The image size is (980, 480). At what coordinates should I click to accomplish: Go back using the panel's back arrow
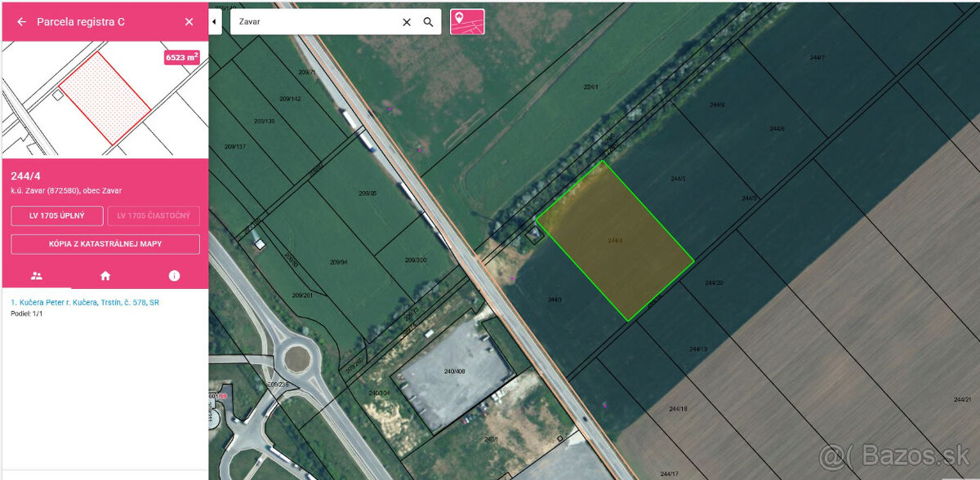pyautogui.click(x=21, y=22)
